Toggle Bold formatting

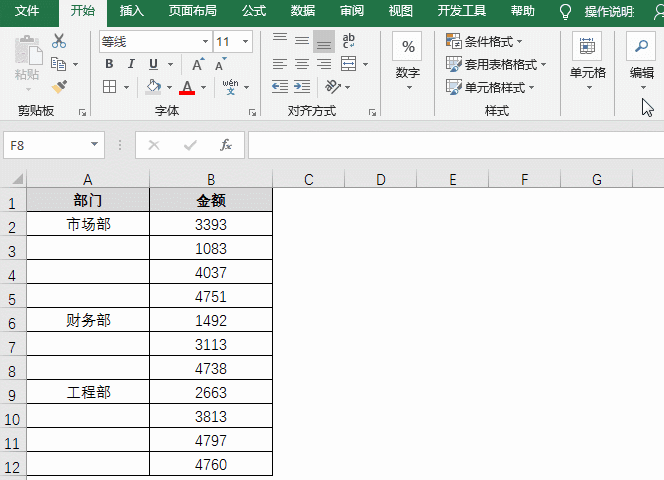tap(109, 64)
